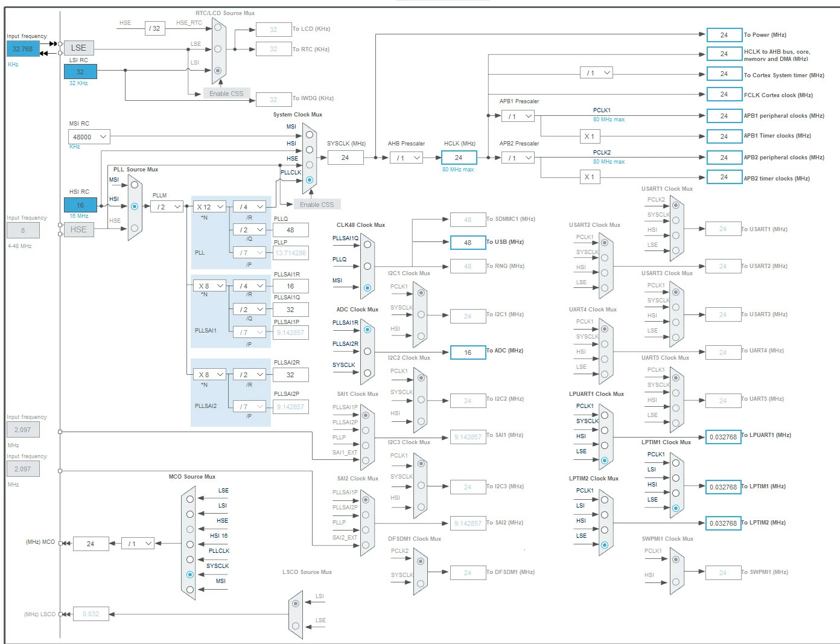Screen dimensions: 840x644
Task: Click the APB1 peripheral clocks value box
Action: pos(724,115)
